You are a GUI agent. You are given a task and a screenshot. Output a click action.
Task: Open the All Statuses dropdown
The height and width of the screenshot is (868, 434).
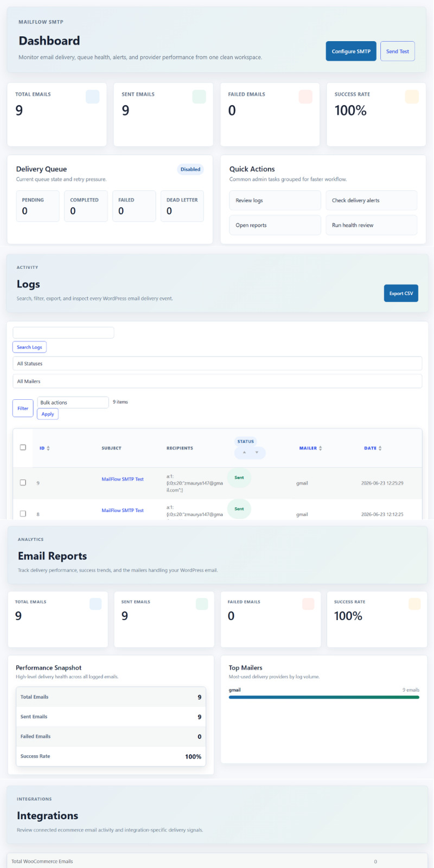point(217,363)
